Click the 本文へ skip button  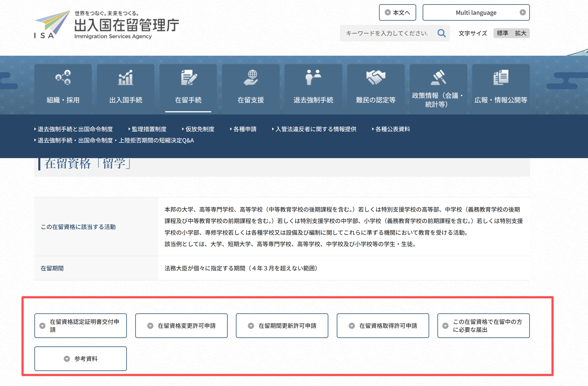coord(397,12)
